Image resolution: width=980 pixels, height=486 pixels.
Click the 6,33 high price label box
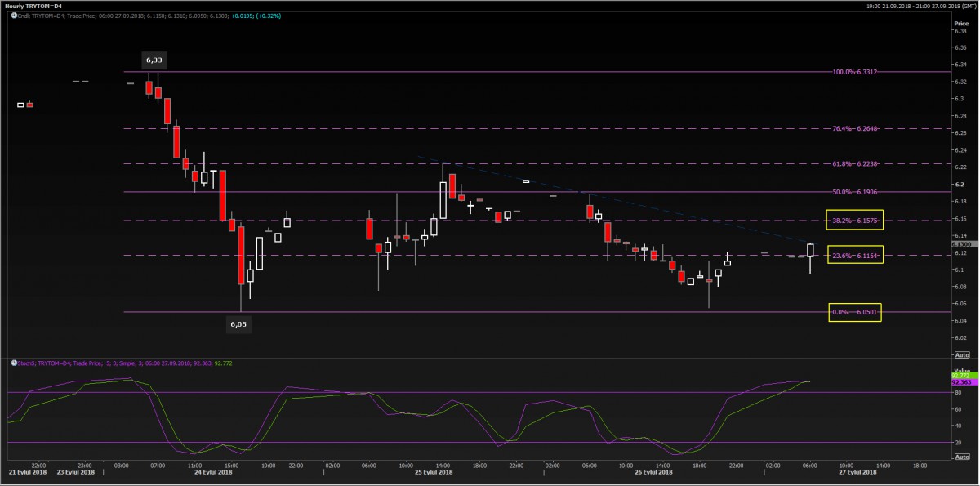pyautogui.click(x=154, y=60)
